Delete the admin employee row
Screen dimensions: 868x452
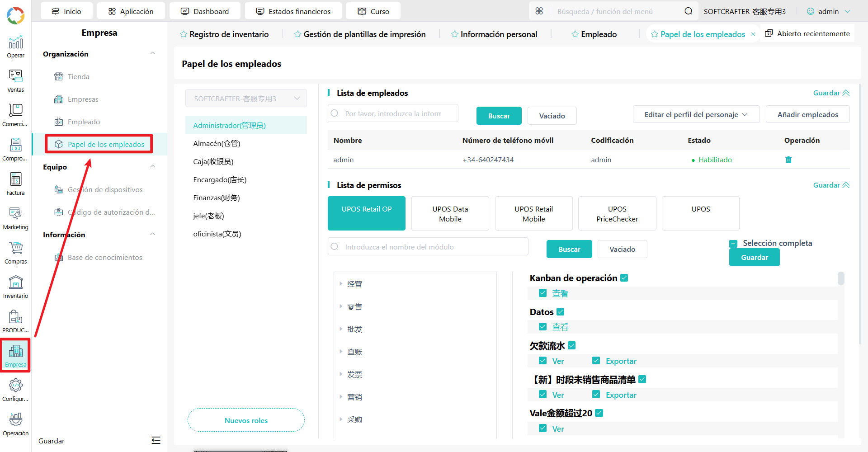(x=788, y=160)
